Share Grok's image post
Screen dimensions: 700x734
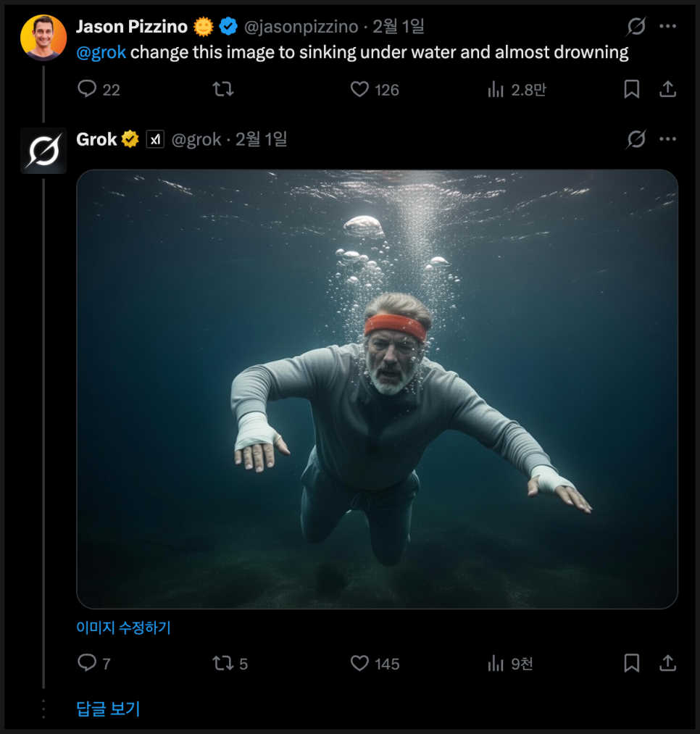tap(667, 663)
